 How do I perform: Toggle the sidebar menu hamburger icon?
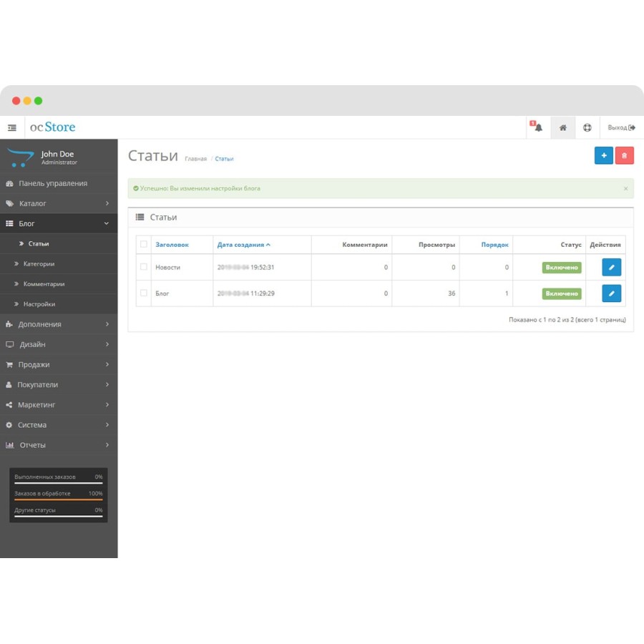point(12,128)
